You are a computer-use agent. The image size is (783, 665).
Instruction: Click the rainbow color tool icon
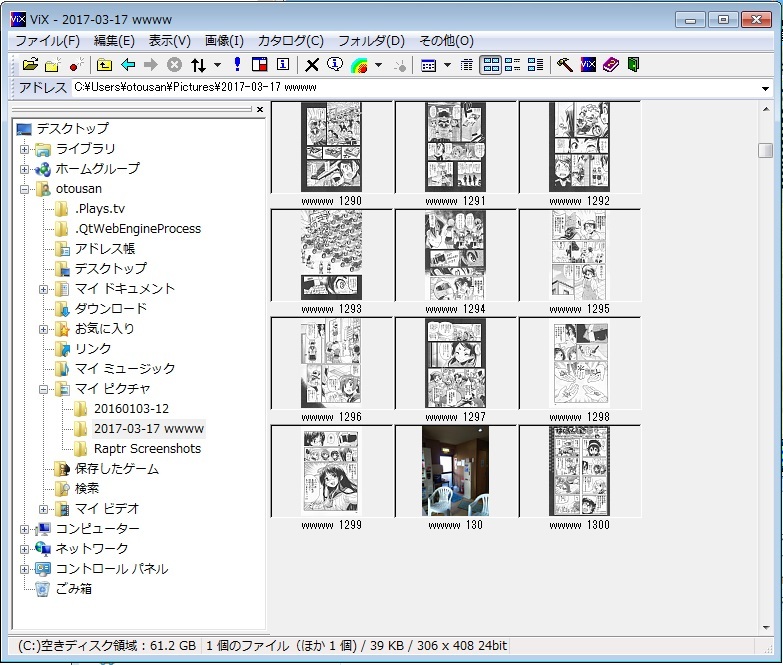(x=360, y=65)
